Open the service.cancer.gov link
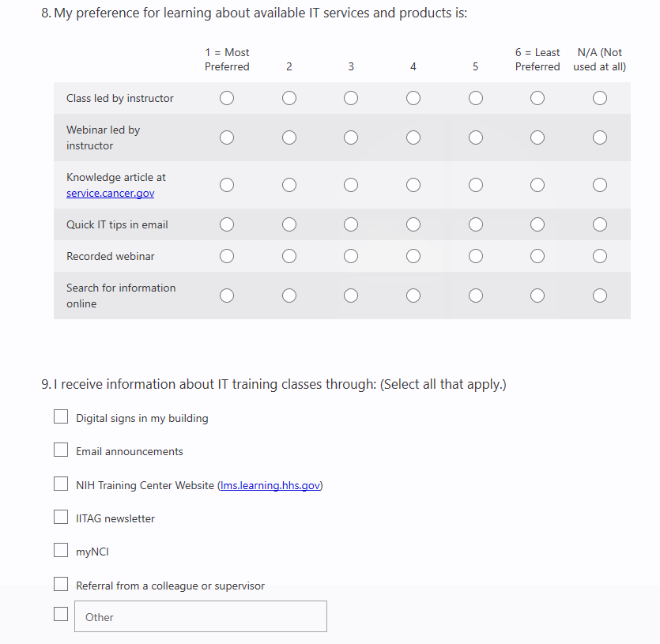660x644 pixels. (110, 194)
